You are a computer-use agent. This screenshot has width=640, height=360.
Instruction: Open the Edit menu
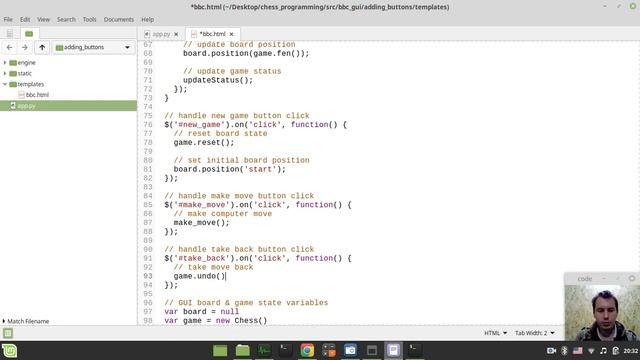pyautogui.click(x=25, y=19)
